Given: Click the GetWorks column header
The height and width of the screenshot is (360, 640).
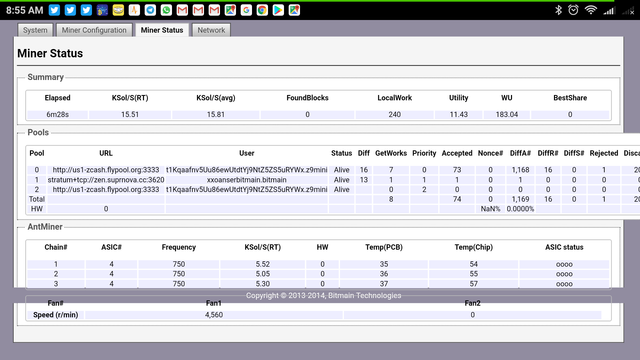Looking at the screenshot, I should [x=391, y=153].
